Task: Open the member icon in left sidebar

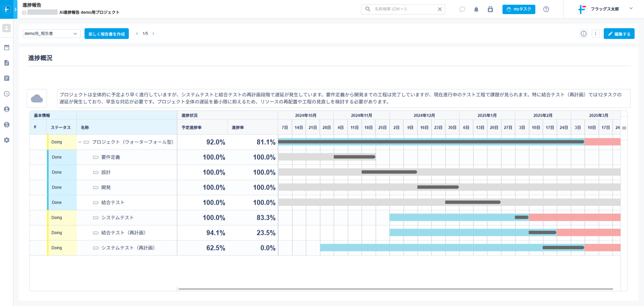Action: tap(6, 28)
